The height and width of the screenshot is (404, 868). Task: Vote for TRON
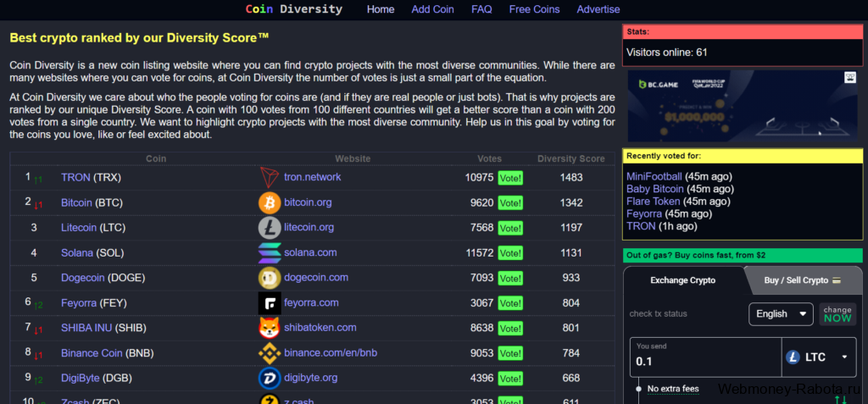point(510,178)
